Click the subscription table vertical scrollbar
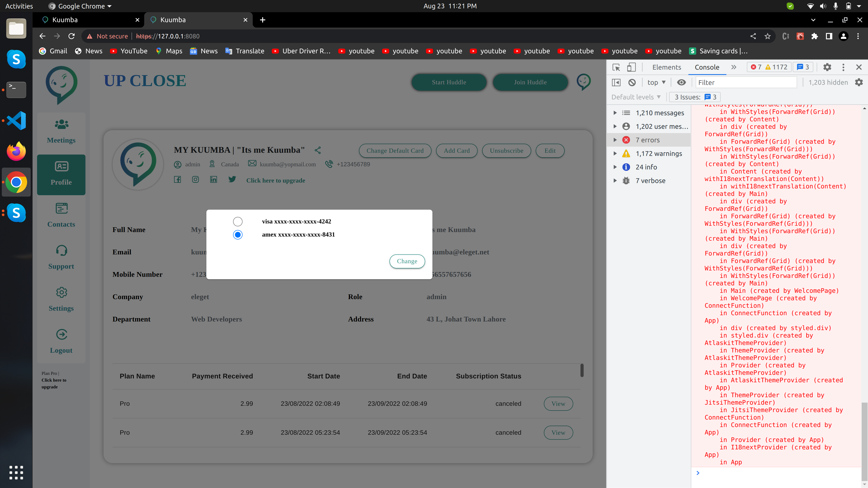Screen dimensions: 868x488 pyautogui.click(x=582, y=370)
